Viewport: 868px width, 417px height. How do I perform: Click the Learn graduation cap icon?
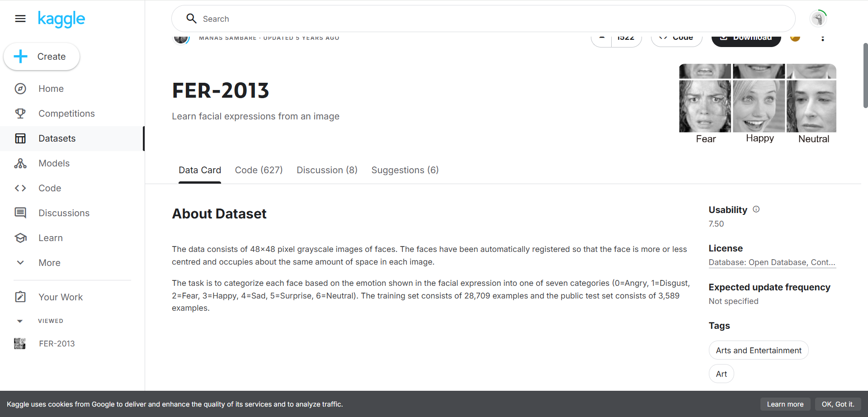point(20,238)
